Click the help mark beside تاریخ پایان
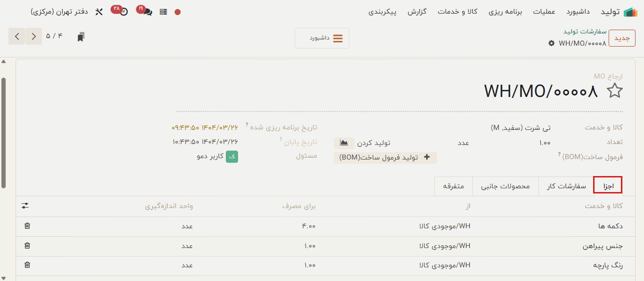Screen dimensions: 644x281 [x=281, y=139]
